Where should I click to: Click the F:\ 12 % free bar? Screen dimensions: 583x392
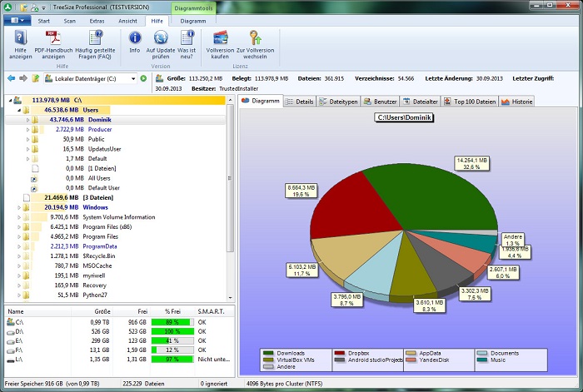[x=172, y=350]
